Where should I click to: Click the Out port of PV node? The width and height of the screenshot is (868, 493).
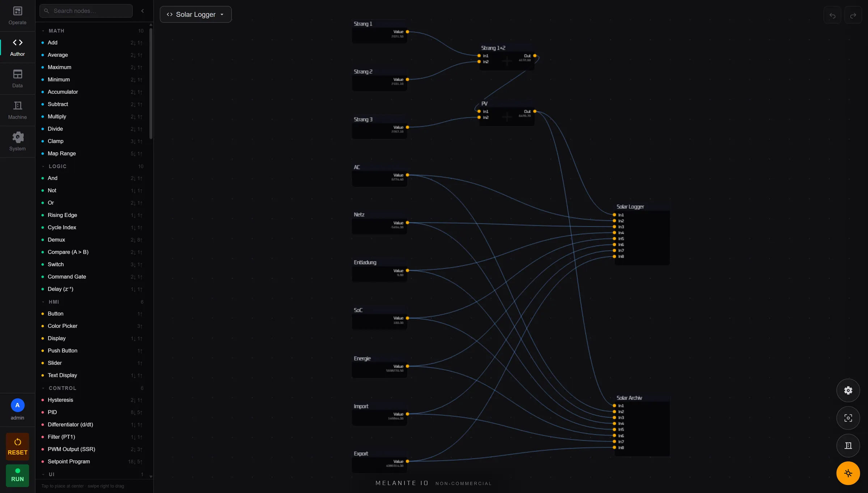pyautogui.click(x=535, y=111)
